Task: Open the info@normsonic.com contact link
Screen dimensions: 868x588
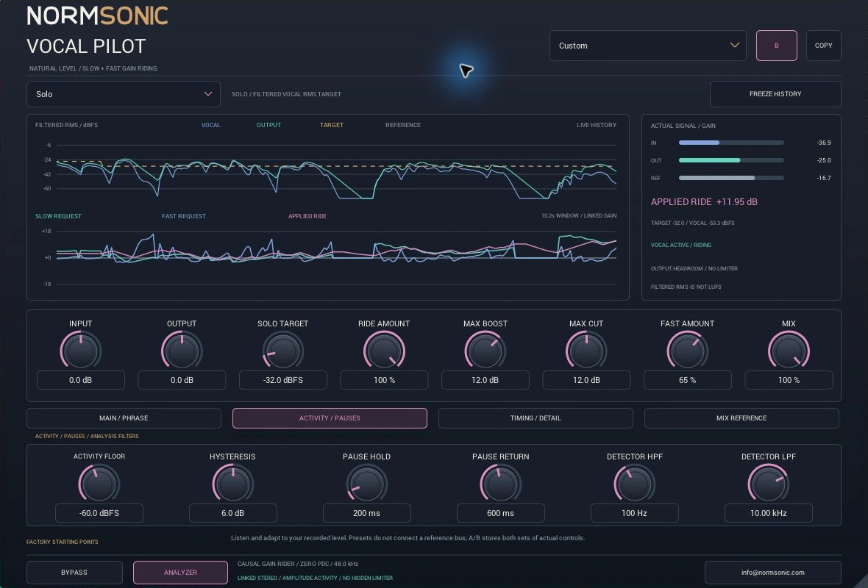Action: (x=773, y=573)
